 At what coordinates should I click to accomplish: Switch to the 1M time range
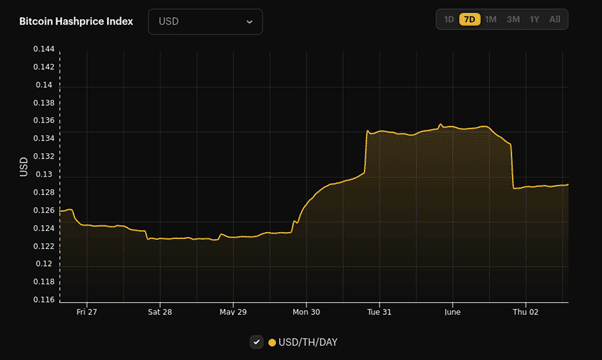tap(491, 19)
